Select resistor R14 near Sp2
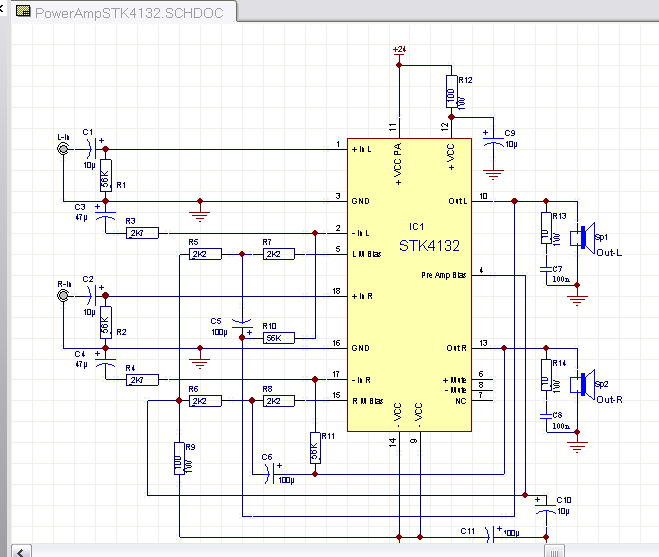 click(546, 375)
